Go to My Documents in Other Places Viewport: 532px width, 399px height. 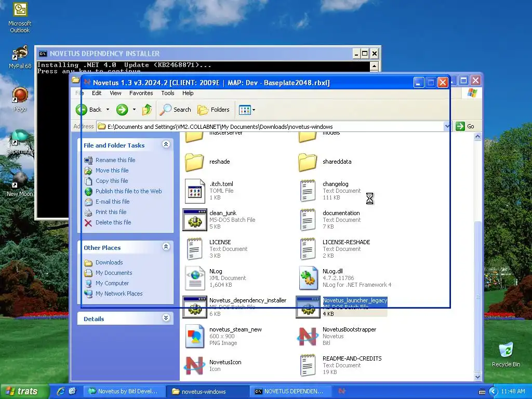point(114,273)
